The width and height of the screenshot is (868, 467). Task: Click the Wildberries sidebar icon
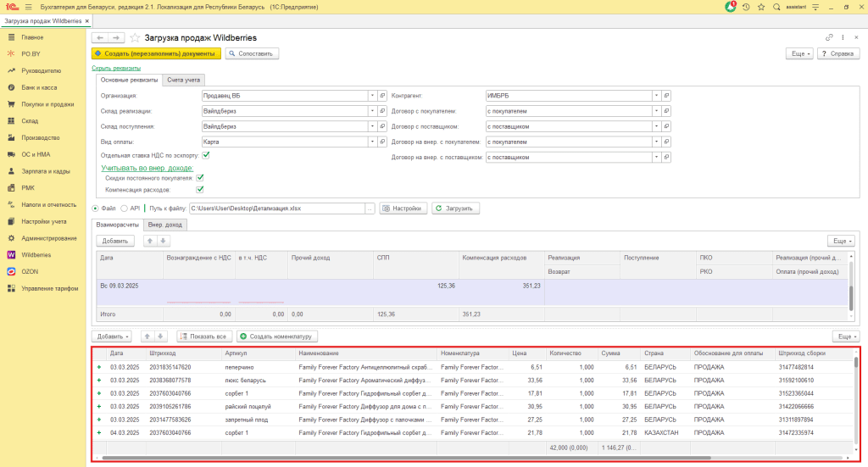click(x=11, y=254)
